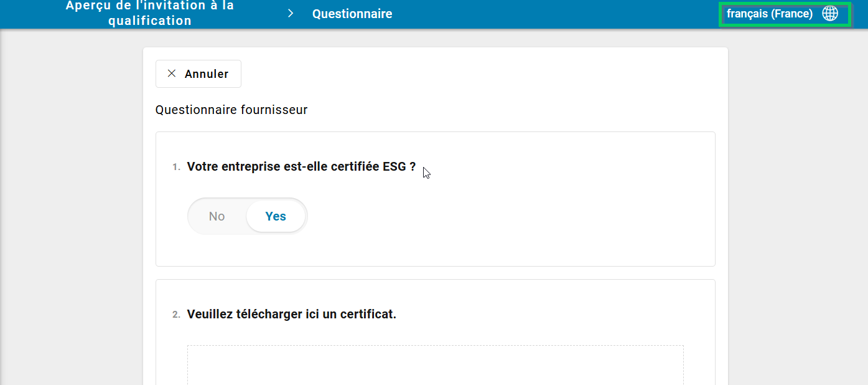The height and width of the screenshot is (385, 868).
Task: Select the Questionnaire breadcrumb step
Action: point(352,14)
